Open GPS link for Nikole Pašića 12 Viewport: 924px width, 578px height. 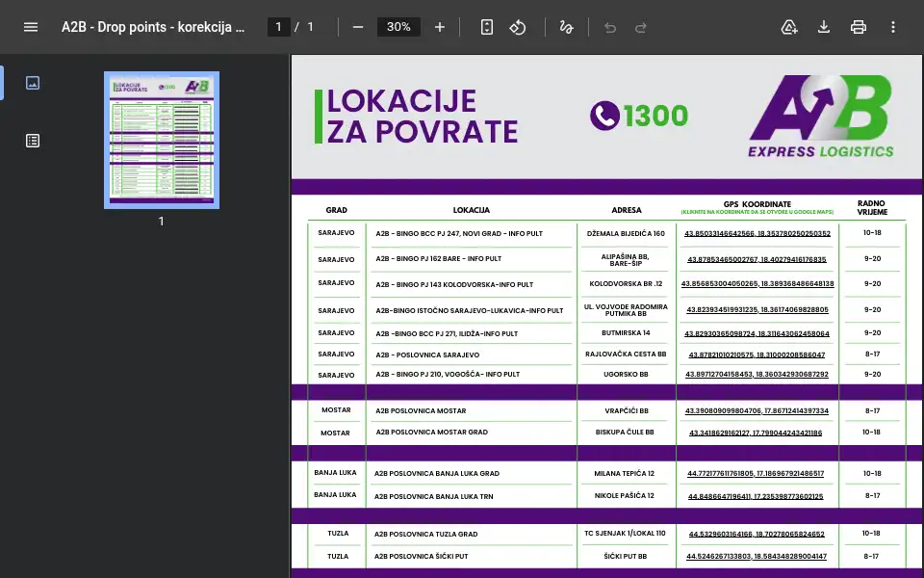click(x=757, y=497)
